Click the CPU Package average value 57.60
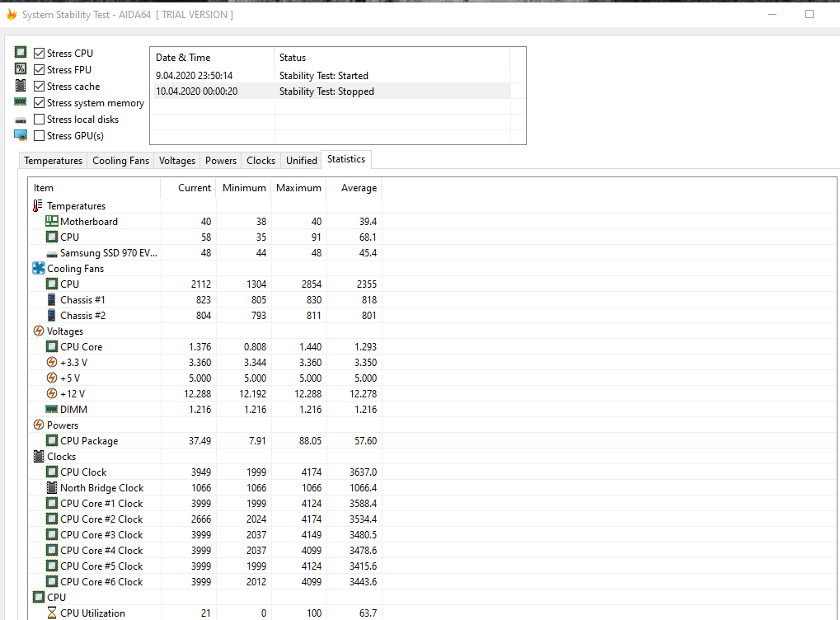Screen dimensions: 840x620 coord(365,440)
